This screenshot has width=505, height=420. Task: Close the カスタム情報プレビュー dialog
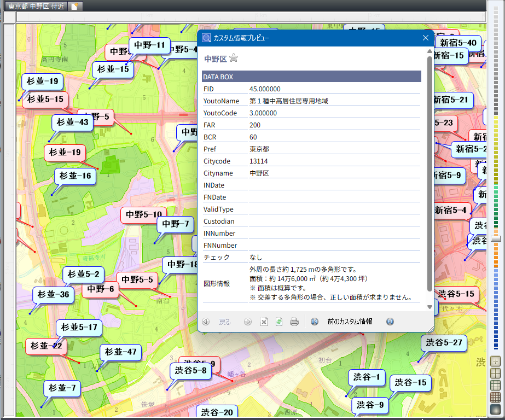point(426,38)
